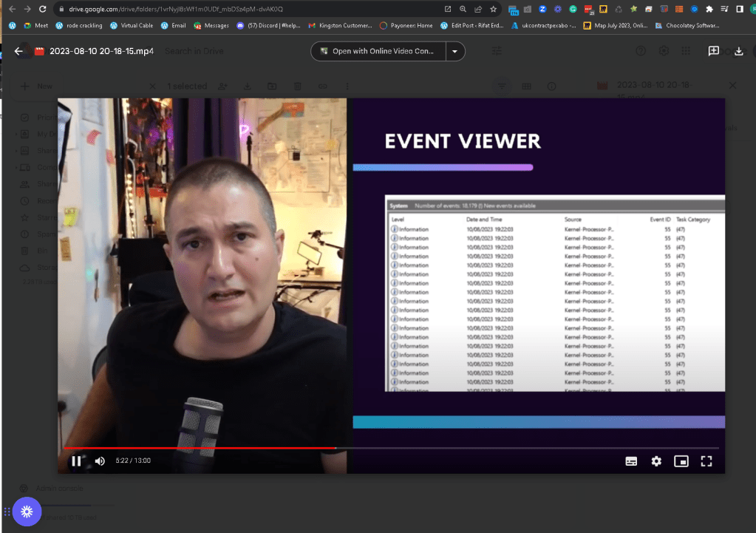Open the yellow Miro extension icon
Screen dimensions: 756x533
(x=603, y=9)
